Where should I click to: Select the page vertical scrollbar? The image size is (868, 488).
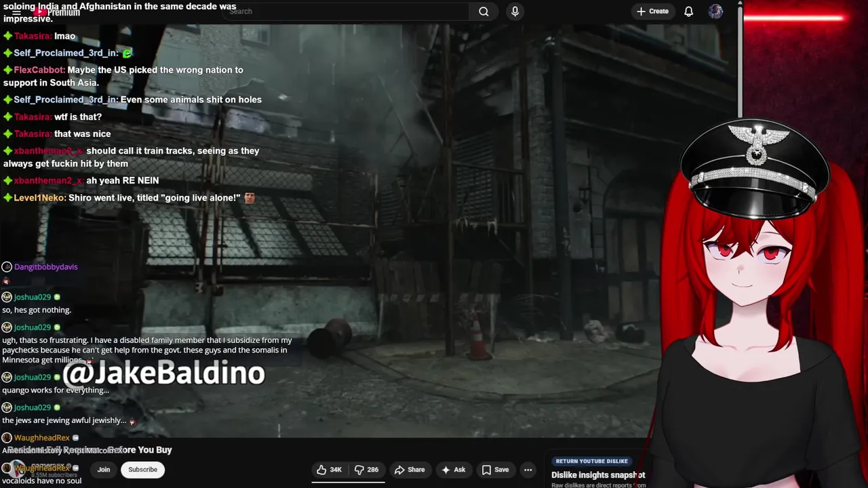tap(740, 61)
